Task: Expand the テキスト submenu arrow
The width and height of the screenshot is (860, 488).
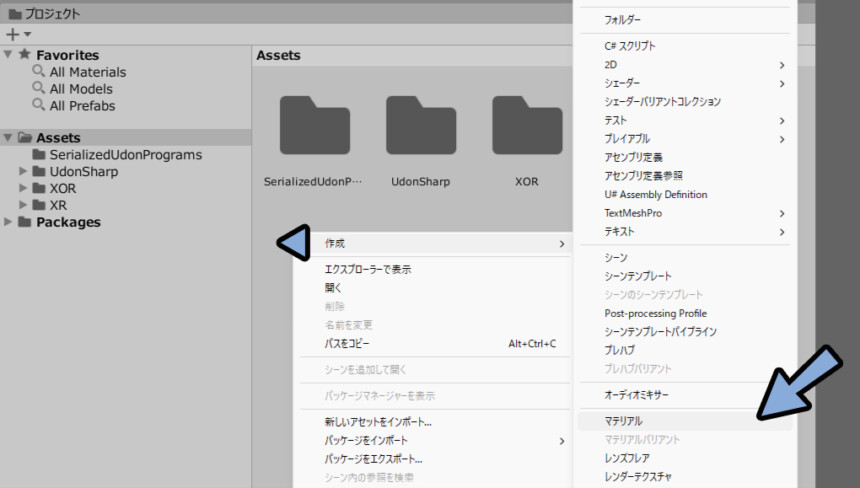Action: click(x=782, y=232)
